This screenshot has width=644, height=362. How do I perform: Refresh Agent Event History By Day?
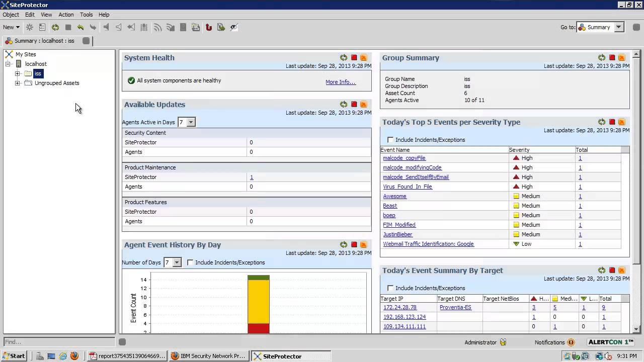(x=344, y=245)
